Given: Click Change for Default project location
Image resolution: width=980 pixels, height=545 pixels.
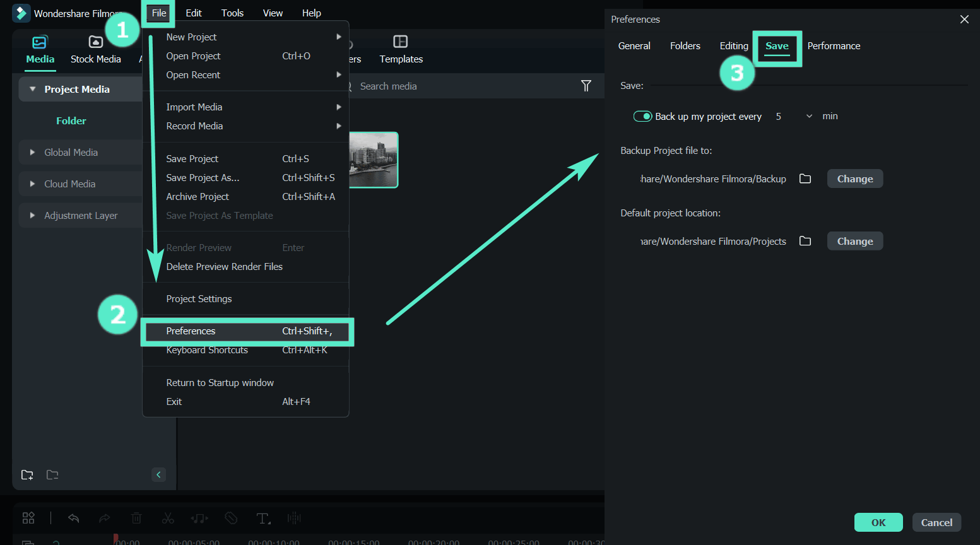Looking at the screenshot, I should coord(855,241).
